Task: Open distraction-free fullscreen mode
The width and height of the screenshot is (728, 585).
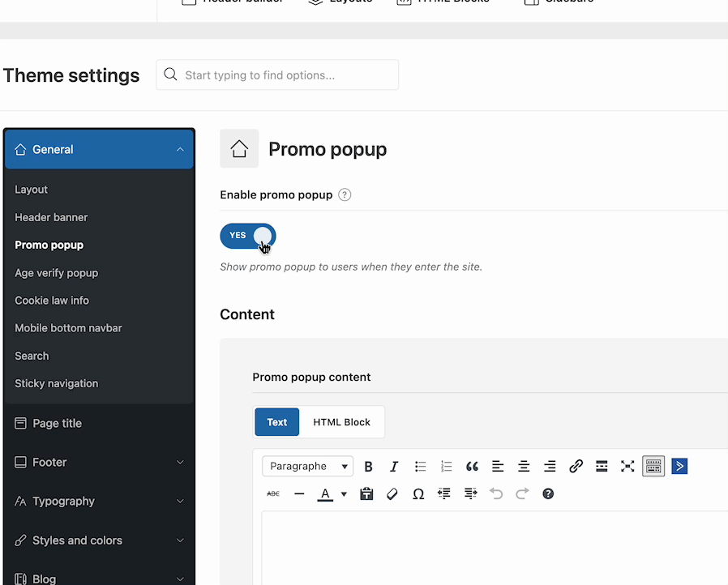Action: pyautogui.click(x=627, y=466)
